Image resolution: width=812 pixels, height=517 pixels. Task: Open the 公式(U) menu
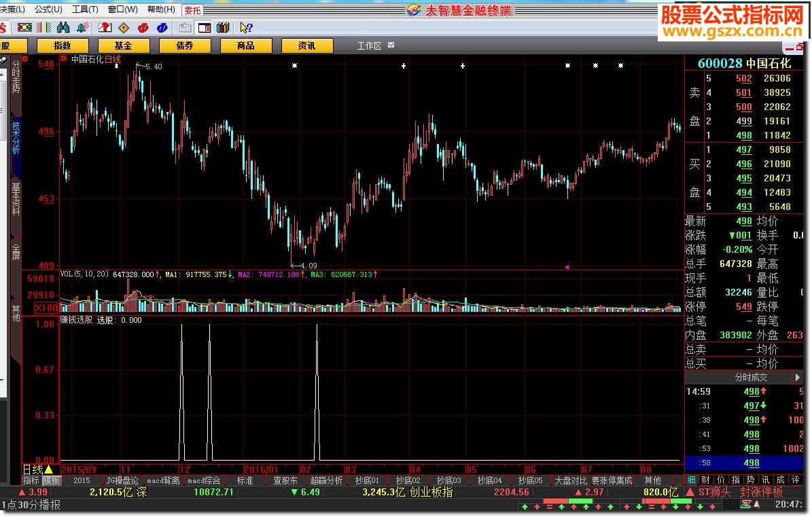[x=48, y=10]
